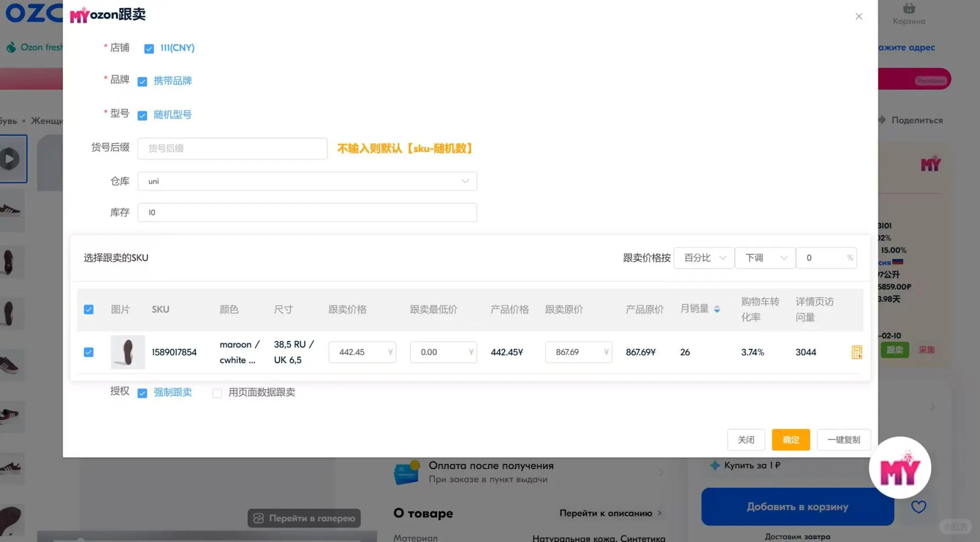Expand the 百分比 price mode dropdown
The height and width of the screenshot is (542, 980).
coord(704,258)
